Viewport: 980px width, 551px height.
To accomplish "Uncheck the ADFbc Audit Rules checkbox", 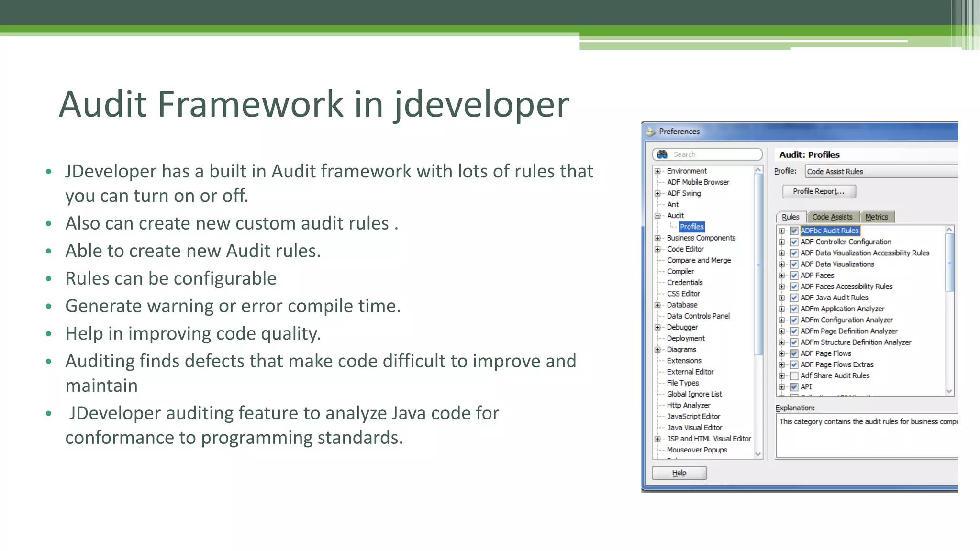I will (x=794, y=231).
